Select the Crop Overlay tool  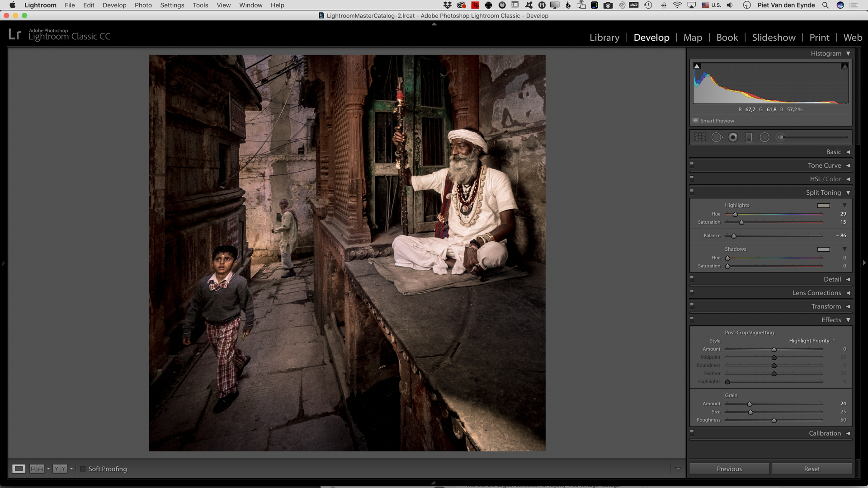700,137
